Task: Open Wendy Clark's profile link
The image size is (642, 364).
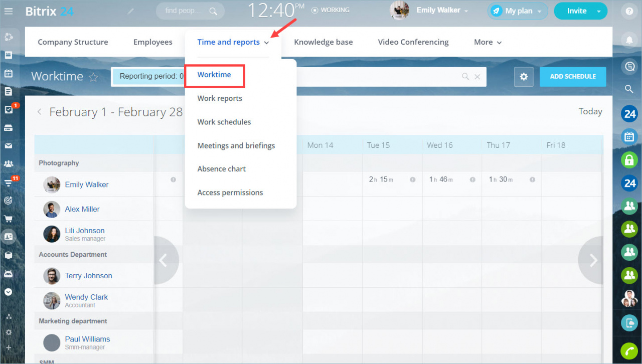Action: [x=86, y=297]
